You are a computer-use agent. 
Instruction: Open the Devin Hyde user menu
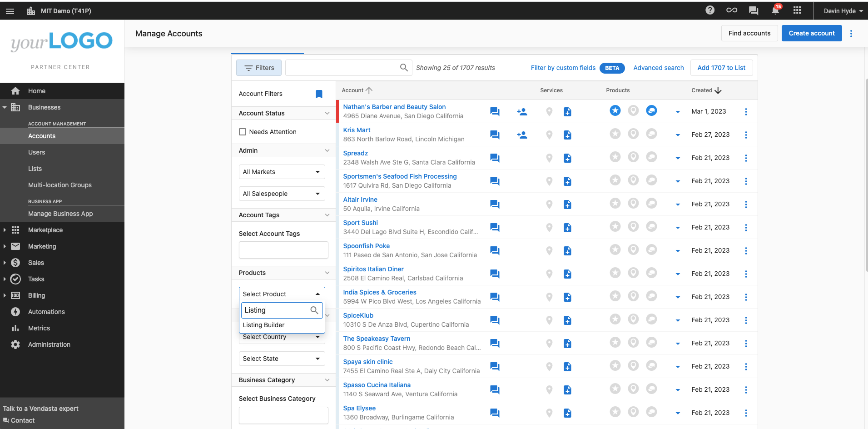pos(843,11)
